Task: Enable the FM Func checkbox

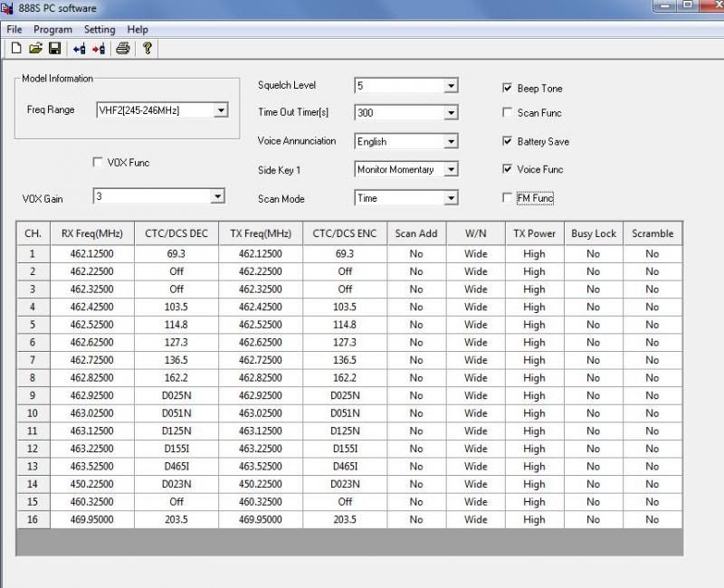Action: (x=507, y=198)
